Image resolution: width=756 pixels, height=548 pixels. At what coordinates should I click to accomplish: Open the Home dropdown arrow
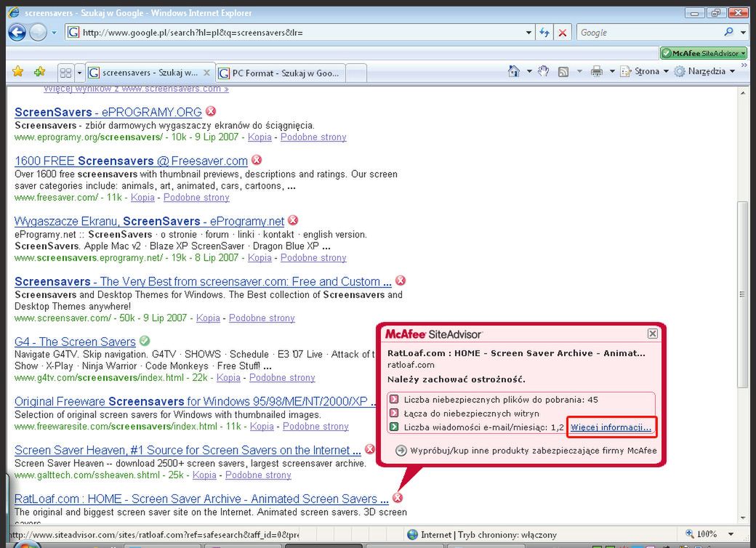529,71
